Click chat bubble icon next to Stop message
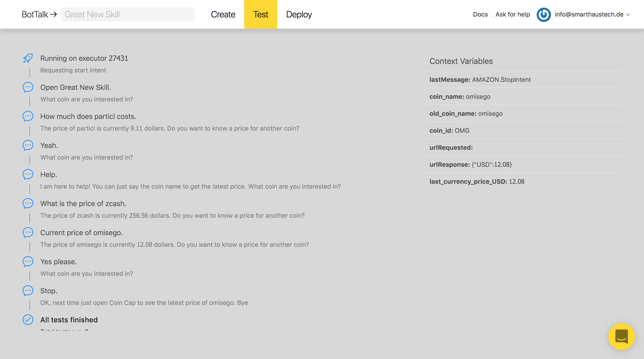644x359 pixels. coord(28,291)
